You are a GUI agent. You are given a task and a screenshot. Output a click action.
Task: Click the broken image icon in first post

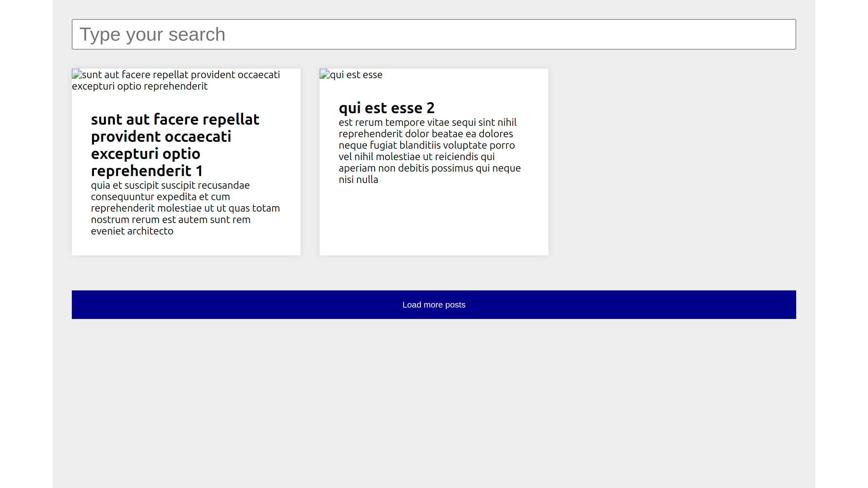(77, 74)
